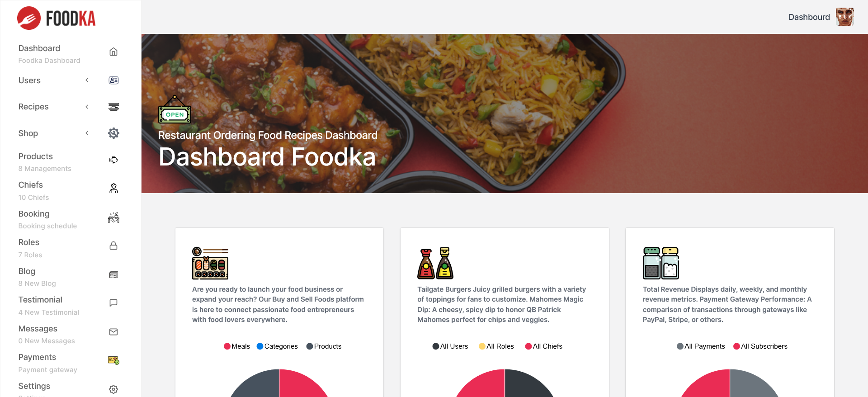The height and width of the screenshot is (397, 868).
Task: Expand the Recipes submenu chevron
Action: click(x=87, y=107)
